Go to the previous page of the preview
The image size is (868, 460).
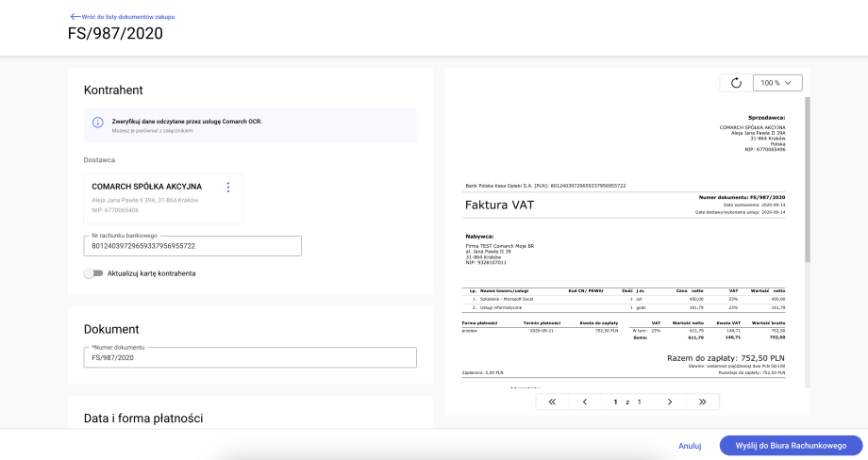(585, 402)
